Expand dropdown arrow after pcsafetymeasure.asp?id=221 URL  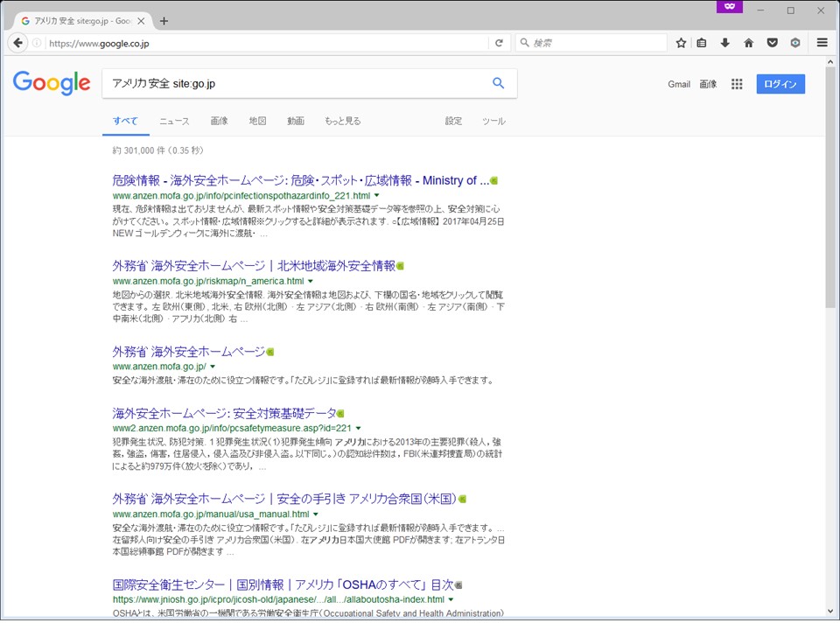(358, 429)
